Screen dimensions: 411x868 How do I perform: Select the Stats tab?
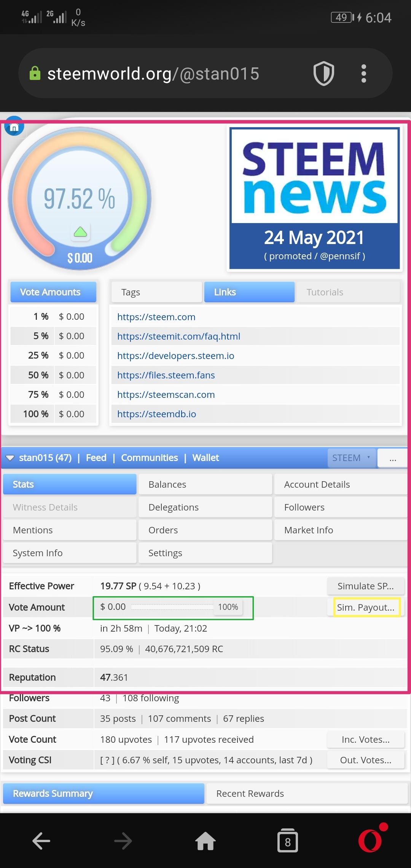pos(70,484)
